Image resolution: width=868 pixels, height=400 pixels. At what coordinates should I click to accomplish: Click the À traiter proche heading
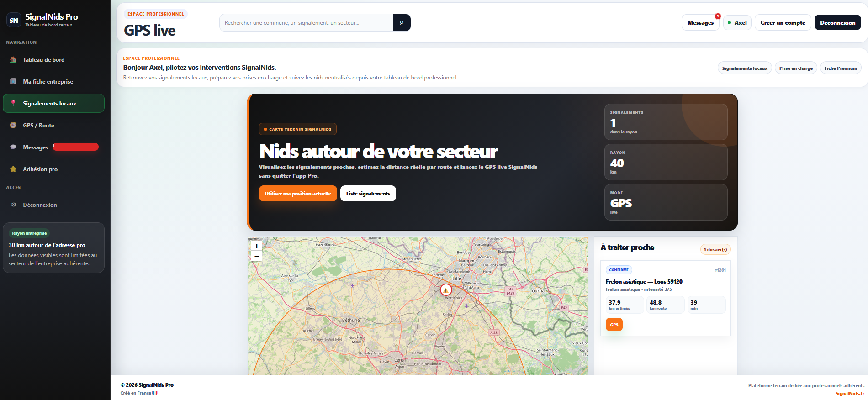627,247
